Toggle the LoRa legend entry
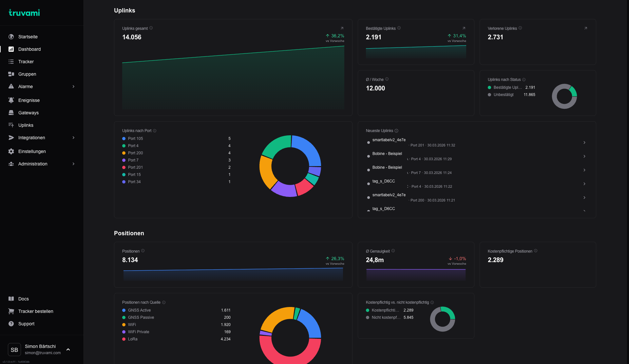 coord(132,339)
